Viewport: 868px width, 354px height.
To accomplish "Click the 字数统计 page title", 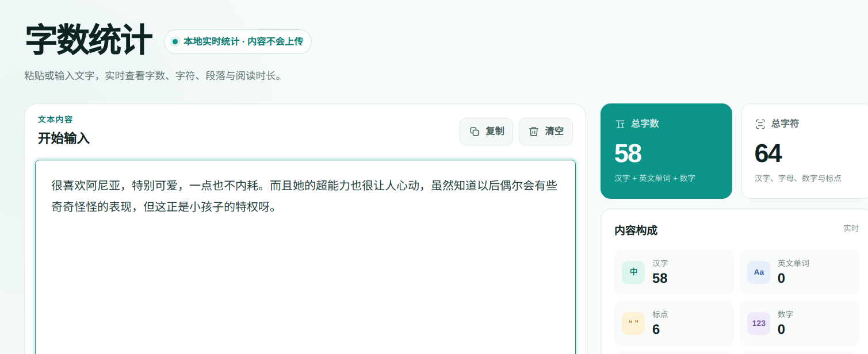I will pyautogui.click(x=89, y=40).
